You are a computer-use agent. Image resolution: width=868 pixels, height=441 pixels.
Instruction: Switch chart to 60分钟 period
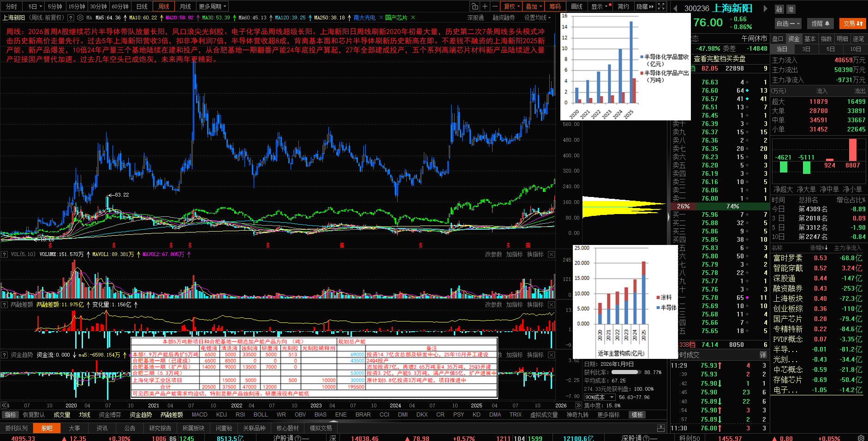point(120,6)
